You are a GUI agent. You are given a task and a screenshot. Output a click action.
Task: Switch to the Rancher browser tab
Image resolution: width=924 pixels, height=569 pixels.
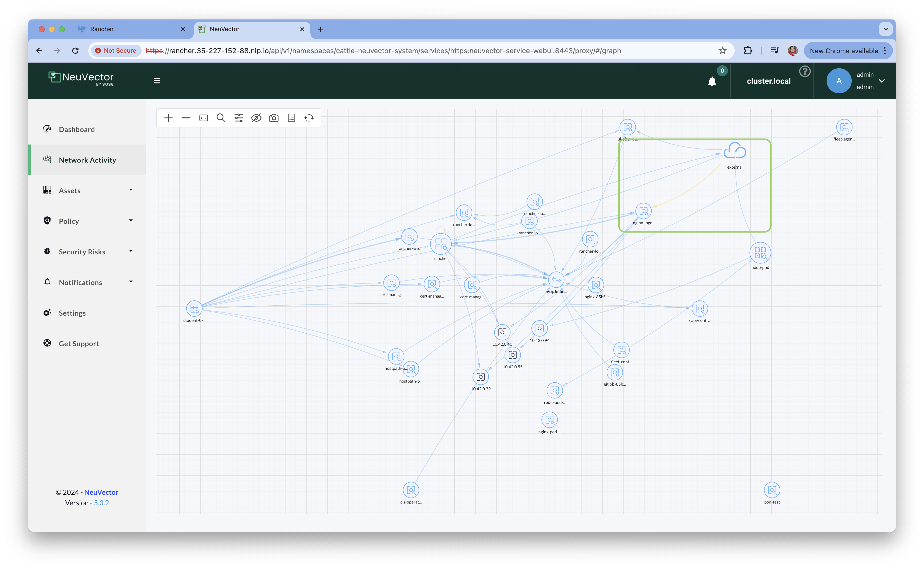point(102,29)
